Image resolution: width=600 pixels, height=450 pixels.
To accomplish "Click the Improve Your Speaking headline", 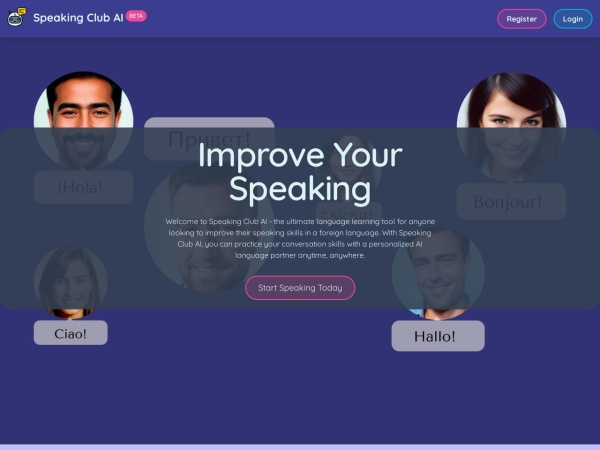I will coord(300,172).
